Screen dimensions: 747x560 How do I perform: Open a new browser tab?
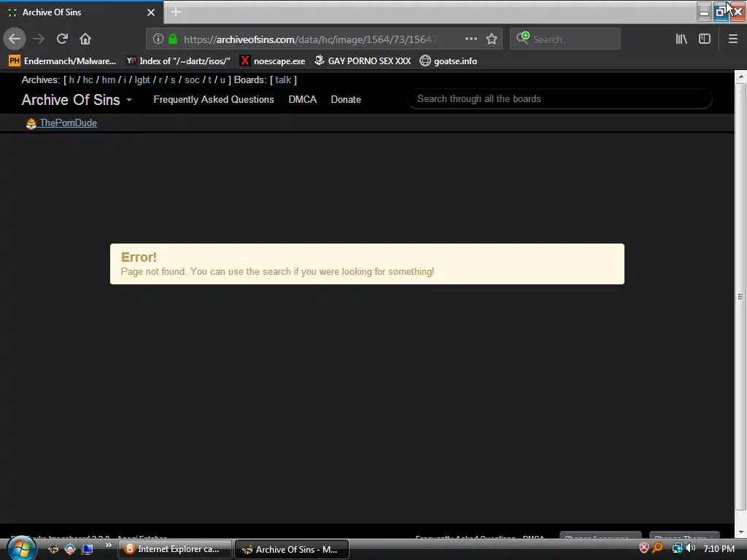[176, 12]
